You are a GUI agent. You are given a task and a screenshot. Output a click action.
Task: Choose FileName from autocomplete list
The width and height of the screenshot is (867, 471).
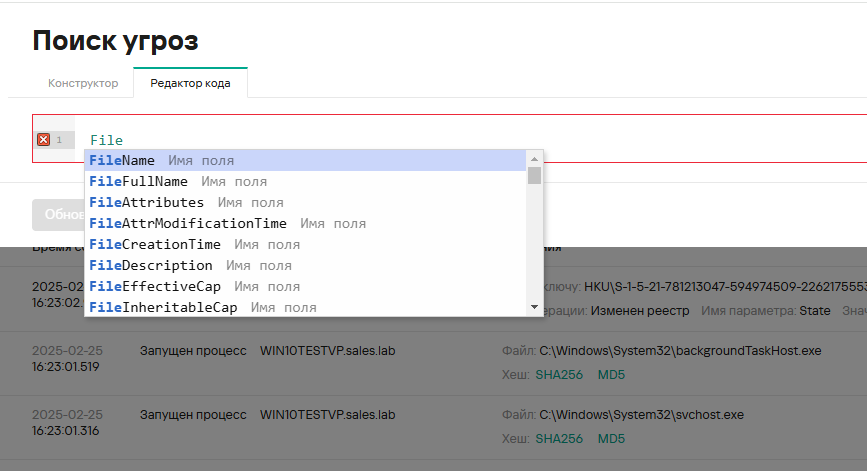(x=305, y=161)
